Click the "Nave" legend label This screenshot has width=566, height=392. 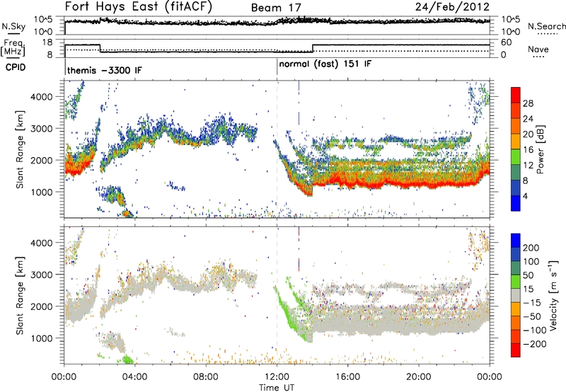pos(538,50)
